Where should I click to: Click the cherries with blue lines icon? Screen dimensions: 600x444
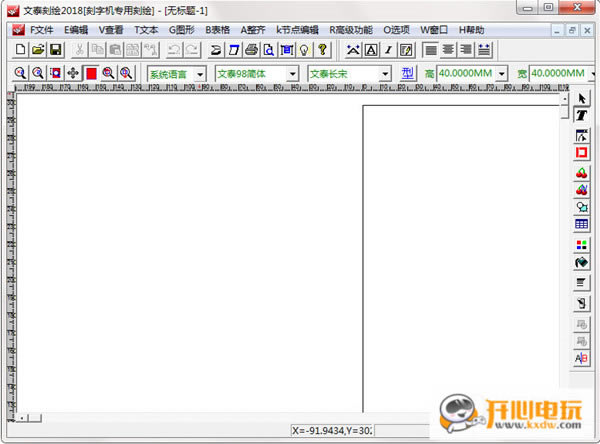click(x=582, y=190)
